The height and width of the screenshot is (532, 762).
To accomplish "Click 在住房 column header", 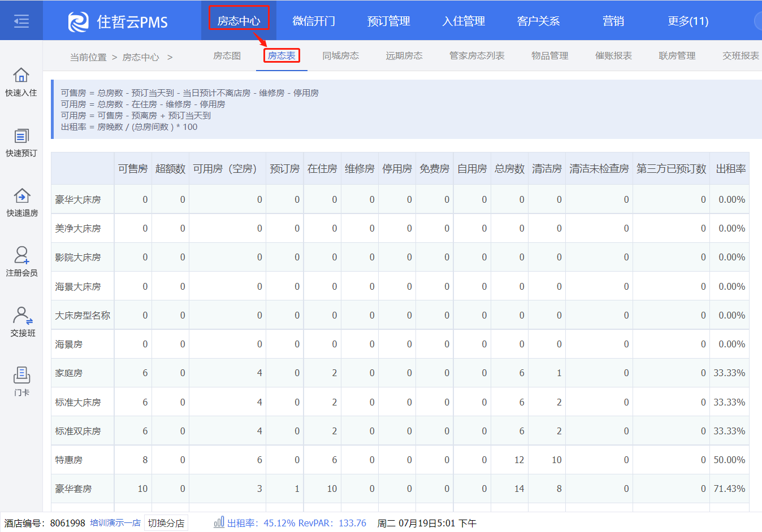I will pos(322,168).
